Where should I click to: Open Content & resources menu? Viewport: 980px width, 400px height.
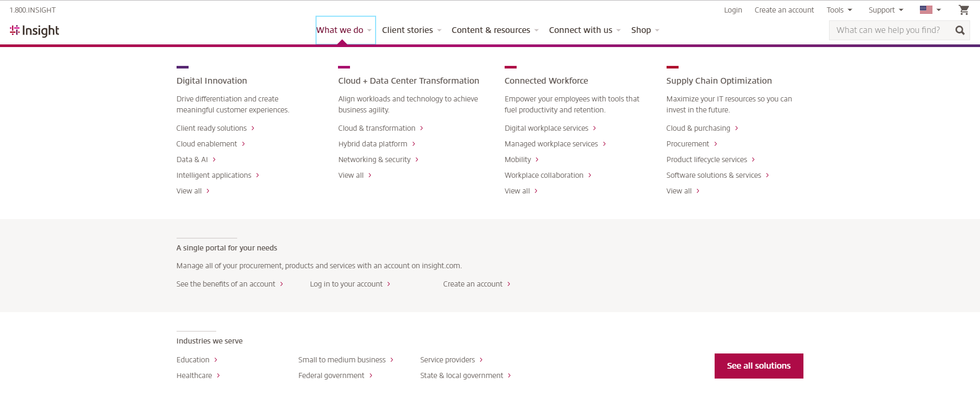pyautogui.click(x=494, y=30)
